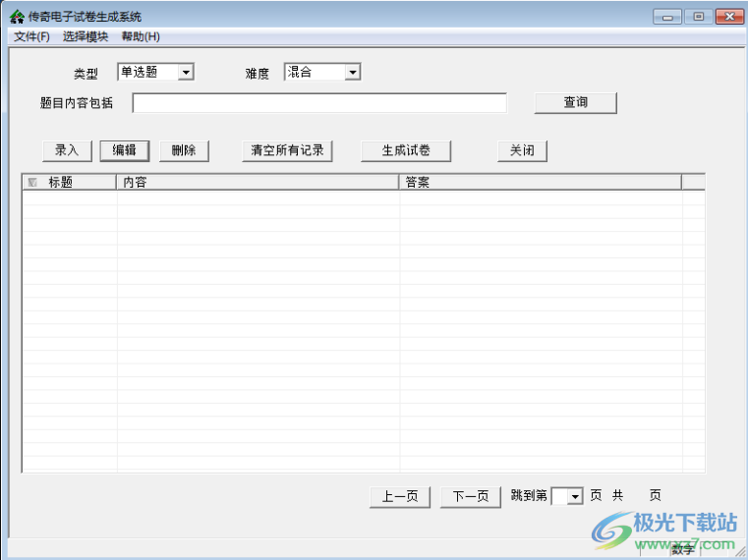
Task: Open the 跳到第 page number dropdown
Action: pyautogui.click(x=575, y=497)
